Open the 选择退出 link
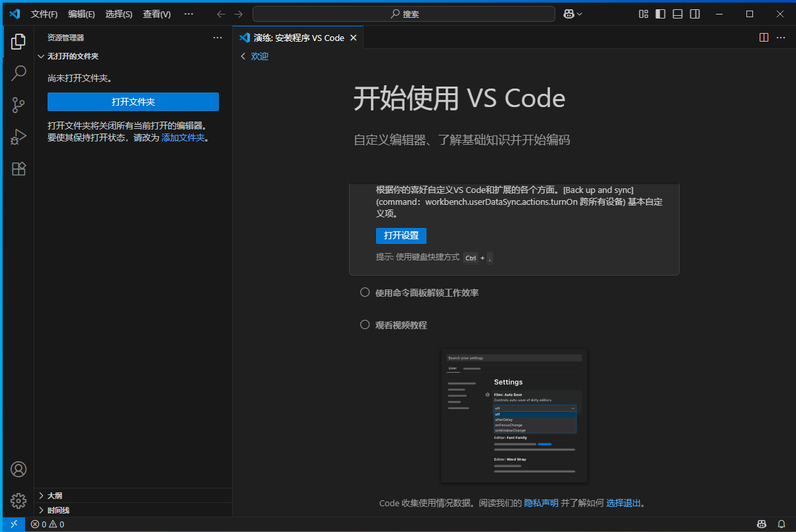 623,503
